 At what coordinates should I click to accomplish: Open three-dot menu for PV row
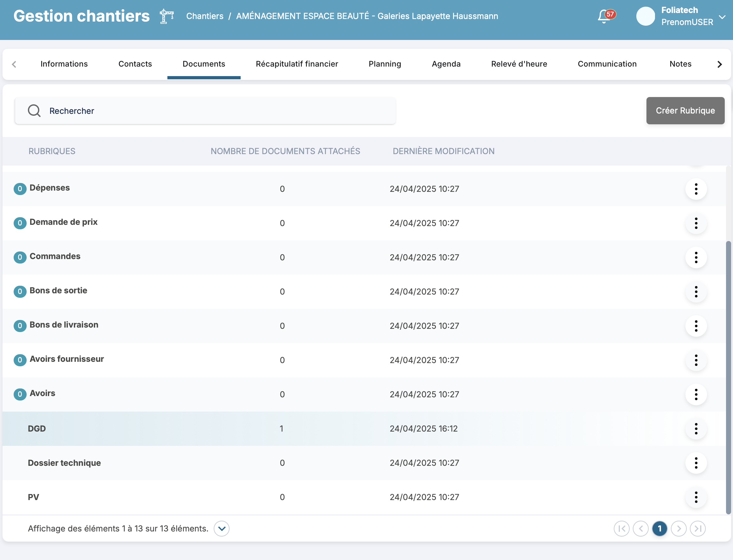[696, 497]
